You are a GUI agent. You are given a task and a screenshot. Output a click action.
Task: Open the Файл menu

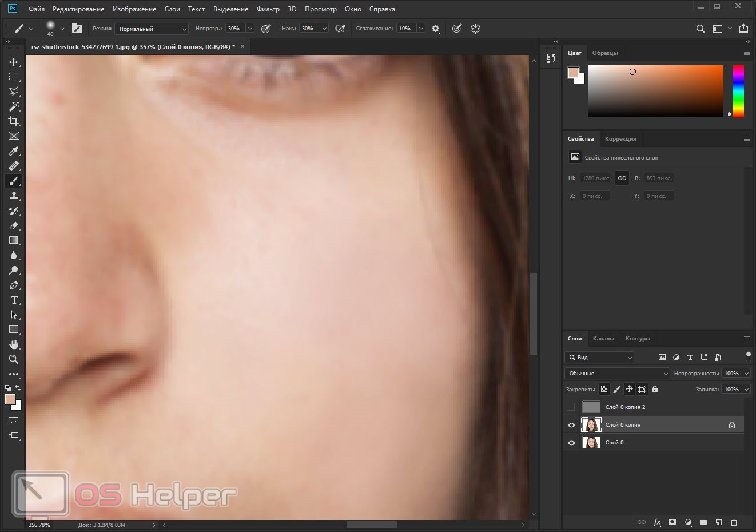point(37,9)
